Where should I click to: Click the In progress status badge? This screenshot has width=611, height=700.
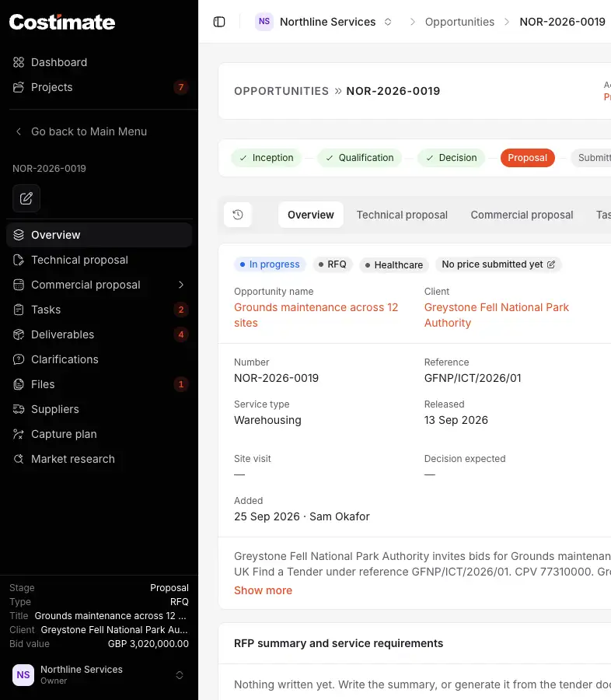coord(270,264)
